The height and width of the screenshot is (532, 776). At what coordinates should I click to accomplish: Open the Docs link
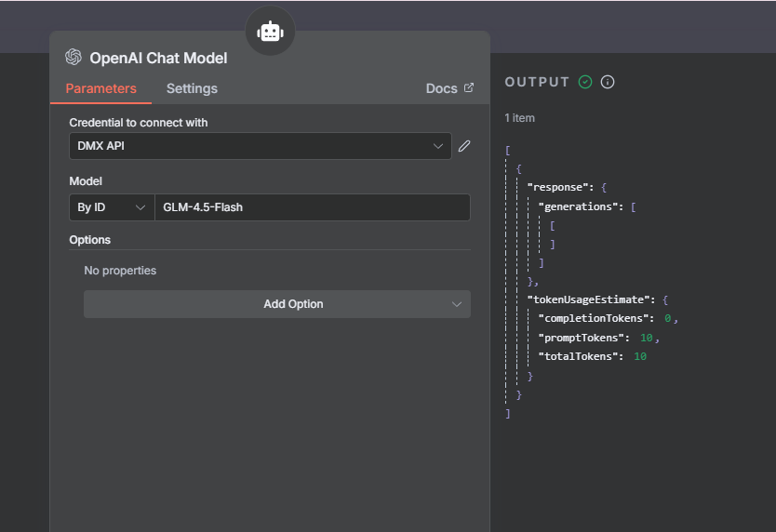449,88
